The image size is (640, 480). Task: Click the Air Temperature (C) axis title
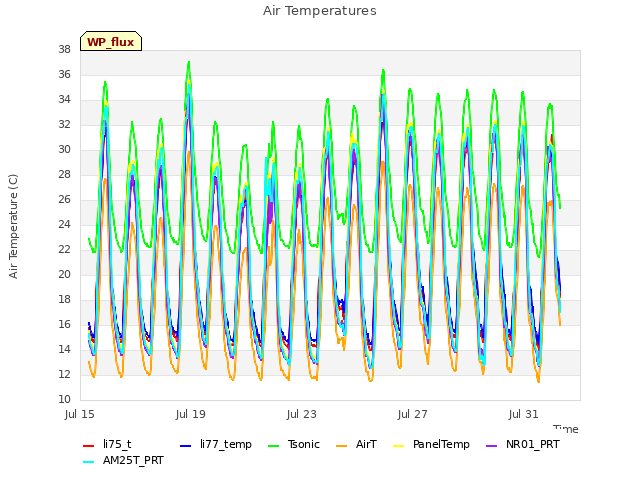tap(13, 227)
